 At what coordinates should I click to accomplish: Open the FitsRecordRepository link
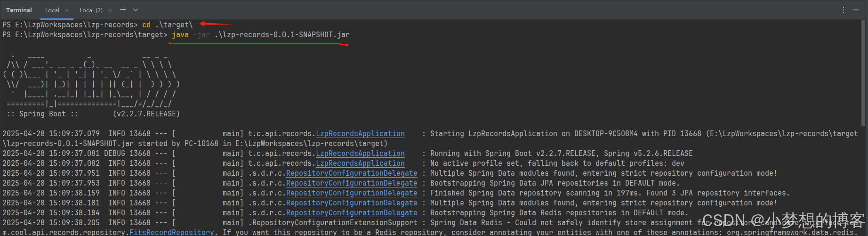[x=172, y=232]
